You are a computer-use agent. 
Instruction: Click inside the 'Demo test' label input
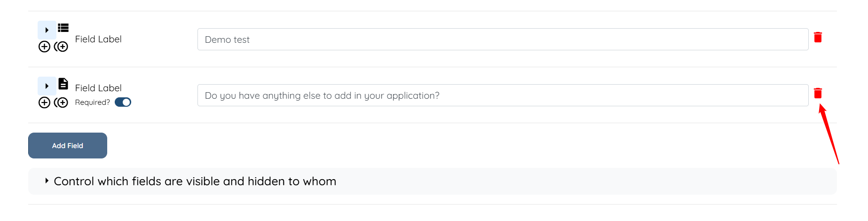(502, 39)
